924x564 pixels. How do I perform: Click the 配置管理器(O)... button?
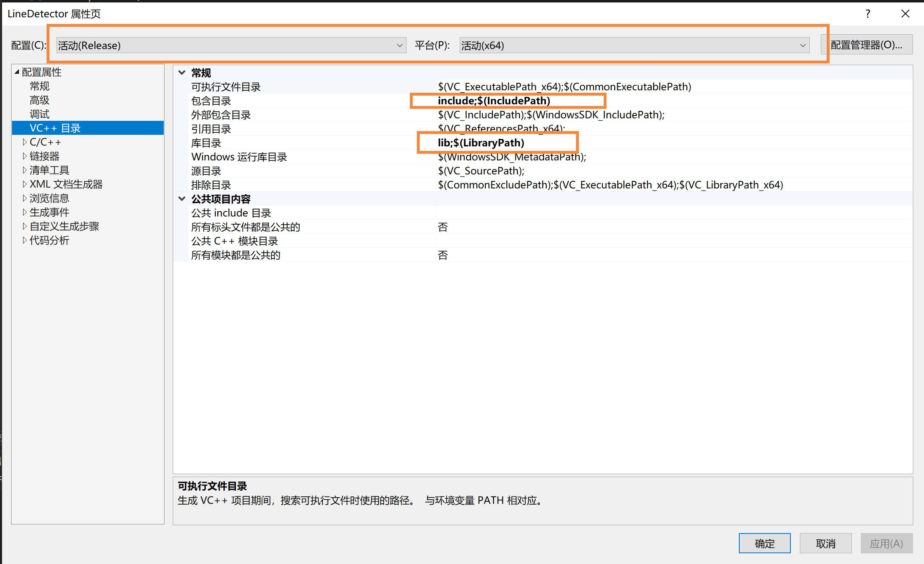pyautogui.click(x=866, y=45)
